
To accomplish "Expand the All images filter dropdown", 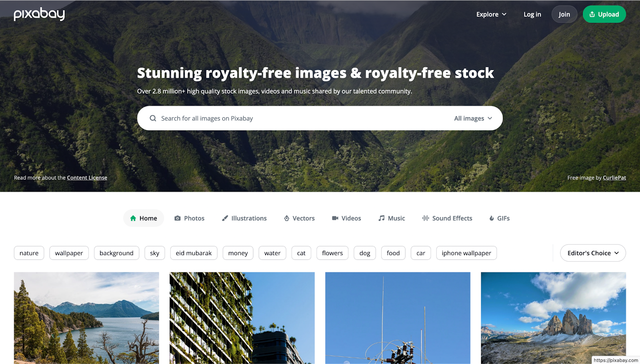I will point(473,118).
